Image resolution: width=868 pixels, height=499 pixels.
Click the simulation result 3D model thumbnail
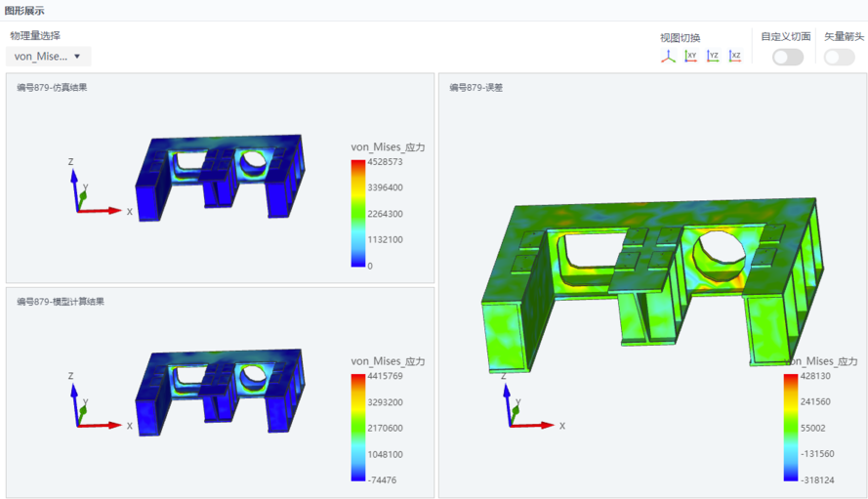point(220,177)
